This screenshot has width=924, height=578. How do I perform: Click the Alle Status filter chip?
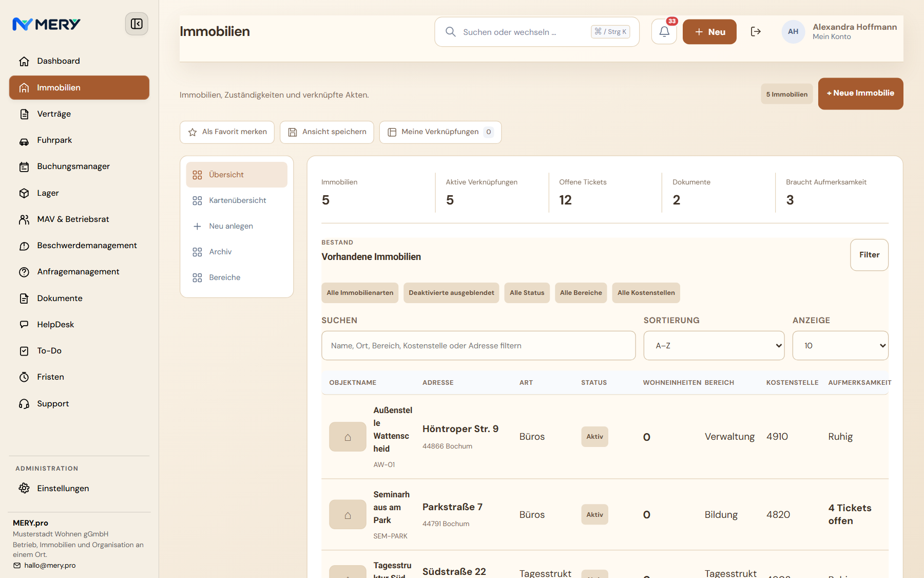click(527, 293)
